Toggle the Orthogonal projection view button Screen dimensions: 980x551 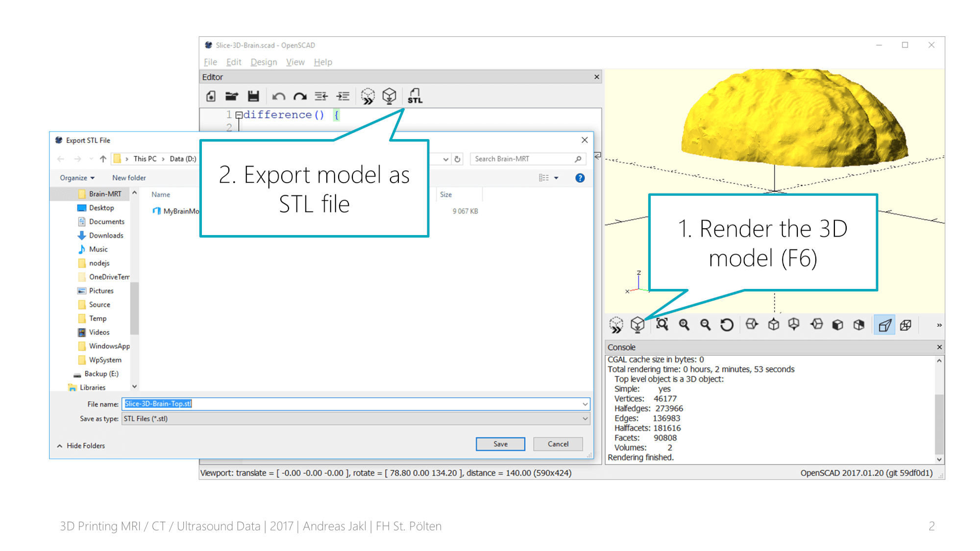pyautogui.click(x=906, y=325)
